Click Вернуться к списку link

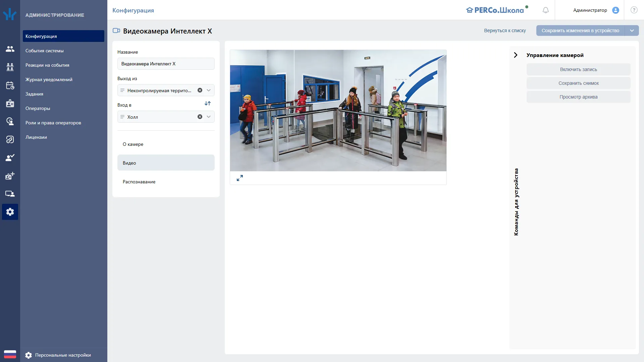point(505,31)
